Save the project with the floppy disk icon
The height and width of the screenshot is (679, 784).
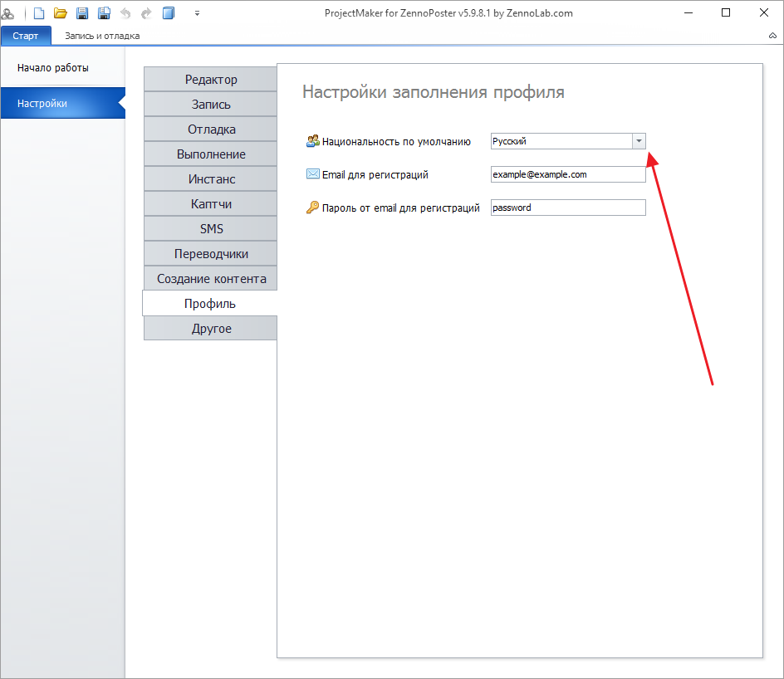coord(82,13)
